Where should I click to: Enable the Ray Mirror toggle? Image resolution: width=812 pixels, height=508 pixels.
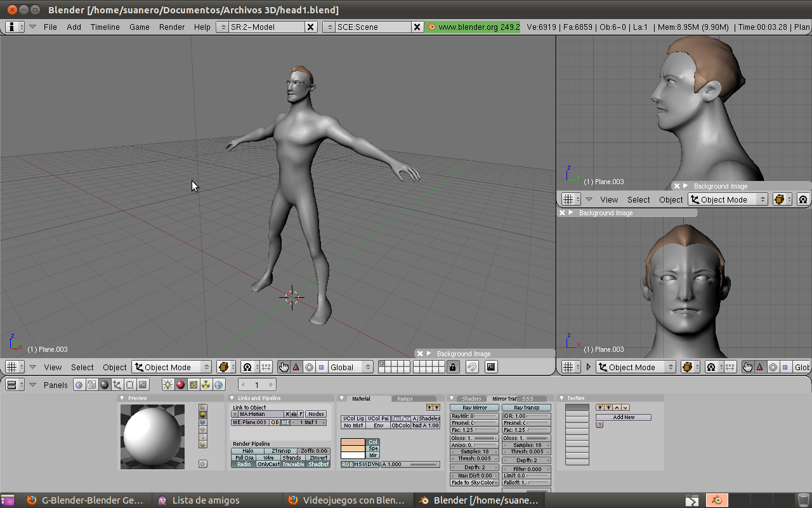pos(474,408)
